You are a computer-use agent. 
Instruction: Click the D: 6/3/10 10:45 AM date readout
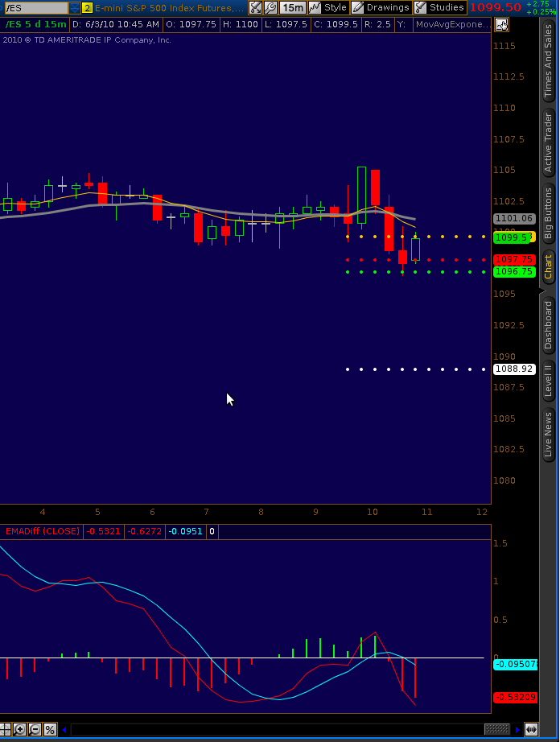(115, 24)
